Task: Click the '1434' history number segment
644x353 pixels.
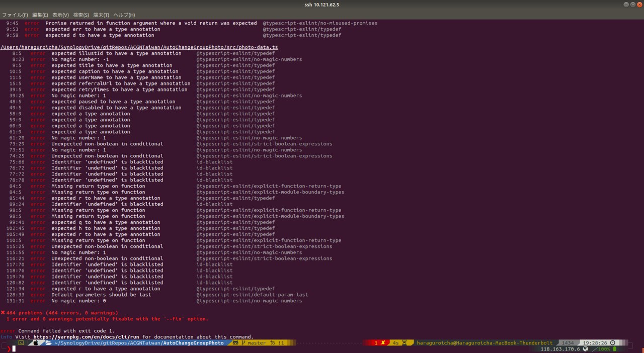Action: click(x=568, y=343)
